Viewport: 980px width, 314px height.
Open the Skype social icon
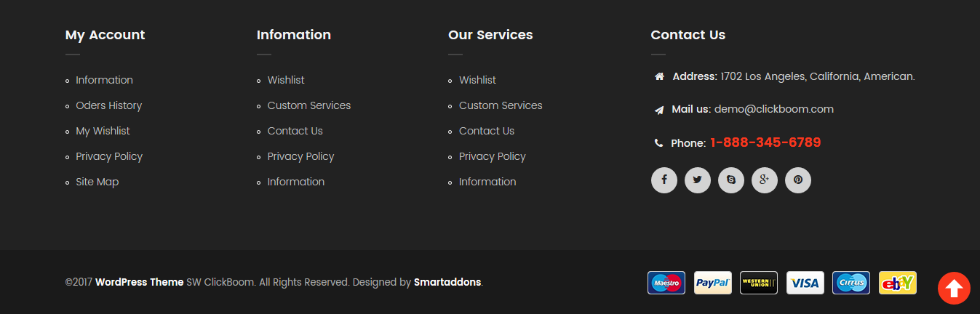(x=731, y=180)
